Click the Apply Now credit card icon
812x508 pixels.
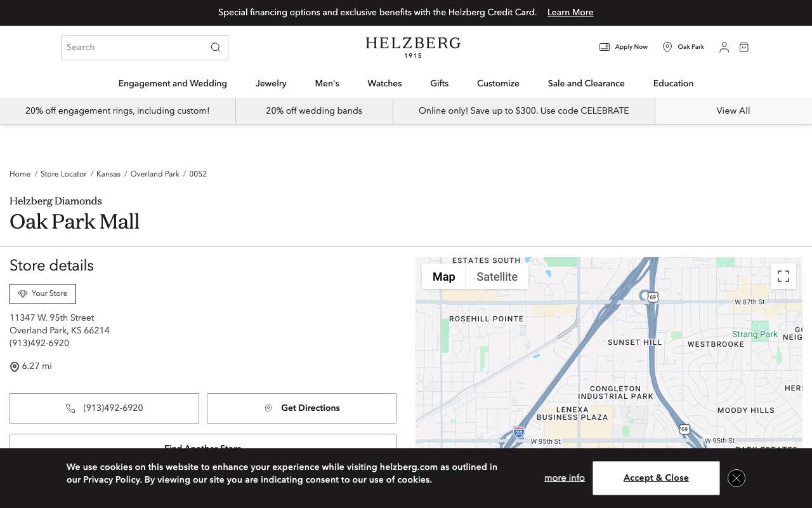coord(605,47)
